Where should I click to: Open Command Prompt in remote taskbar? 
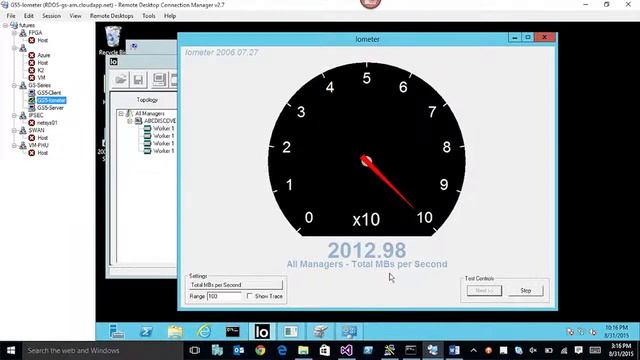(233, 331)
